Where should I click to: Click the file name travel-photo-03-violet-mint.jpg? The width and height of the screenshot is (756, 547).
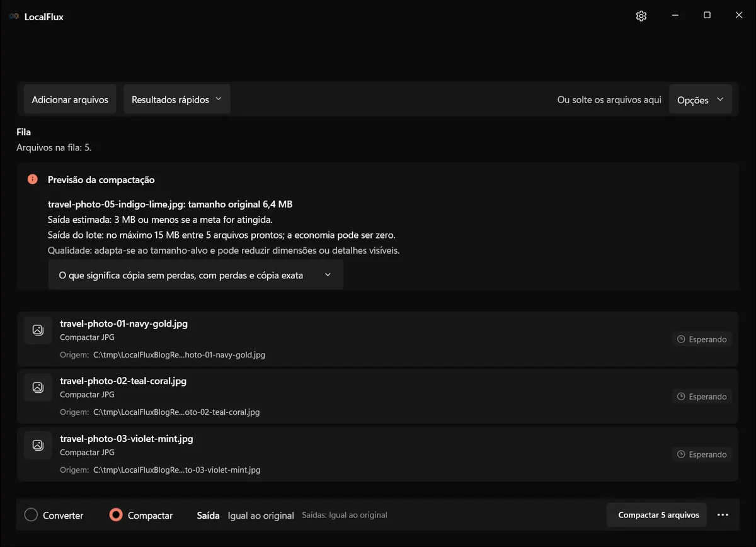tap(126, 439)
